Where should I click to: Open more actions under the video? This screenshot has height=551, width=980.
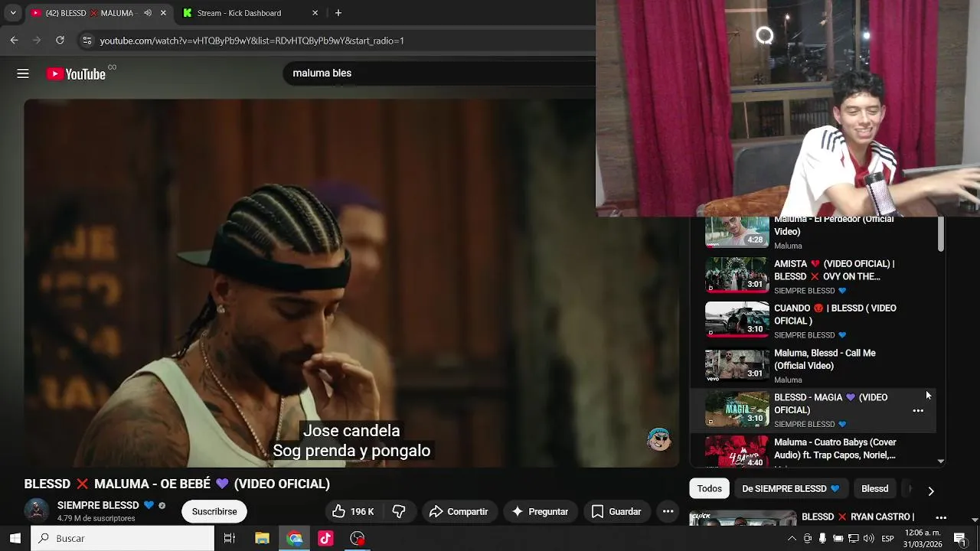click(x=668, y=511)
